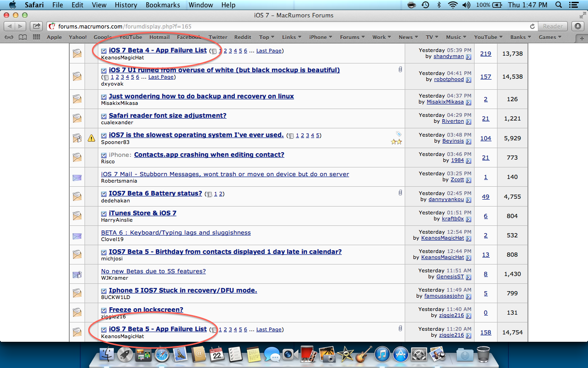Click the Reader button in address bar

(553, 26)
